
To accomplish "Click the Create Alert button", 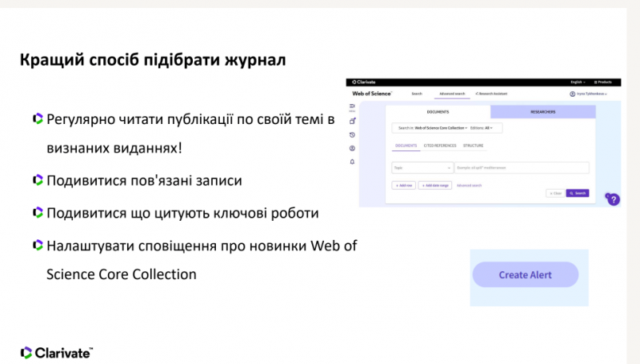I will [x=526, y=274].
